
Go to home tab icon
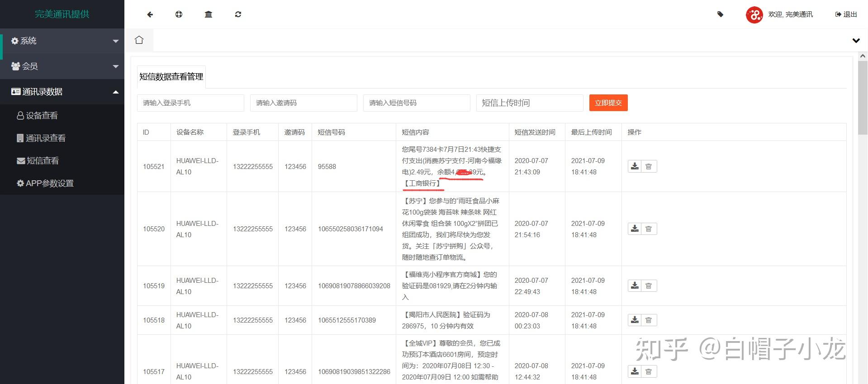tap(139, 40)
